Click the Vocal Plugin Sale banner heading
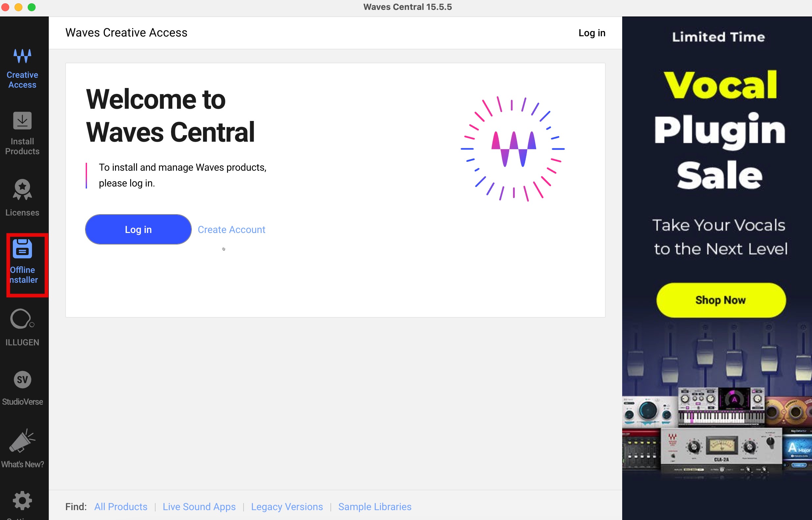This screenshot has width=812, height=520. 719,130
